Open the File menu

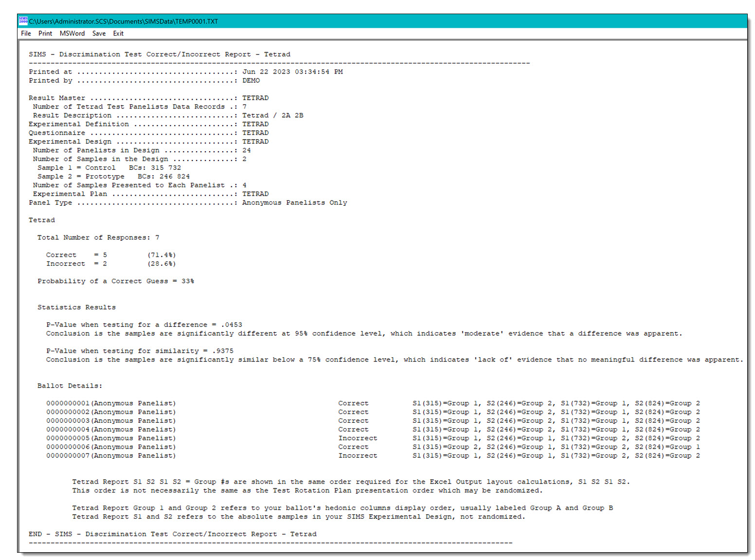tap(26, 34)
